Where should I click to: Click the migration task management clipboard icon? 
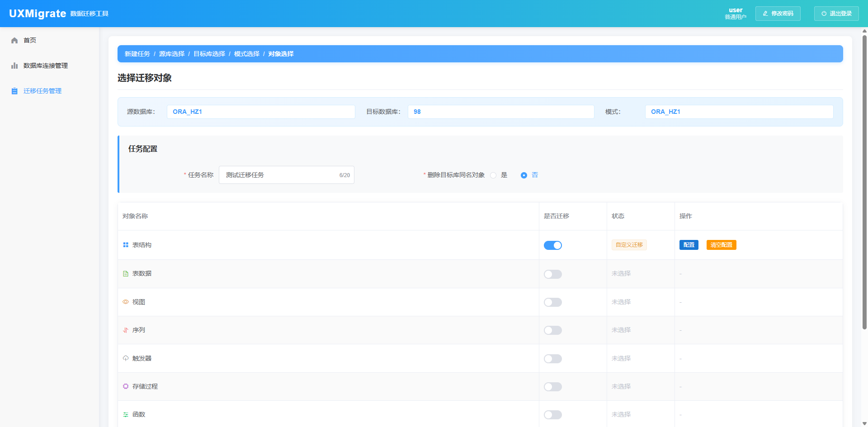coord(14,91)
